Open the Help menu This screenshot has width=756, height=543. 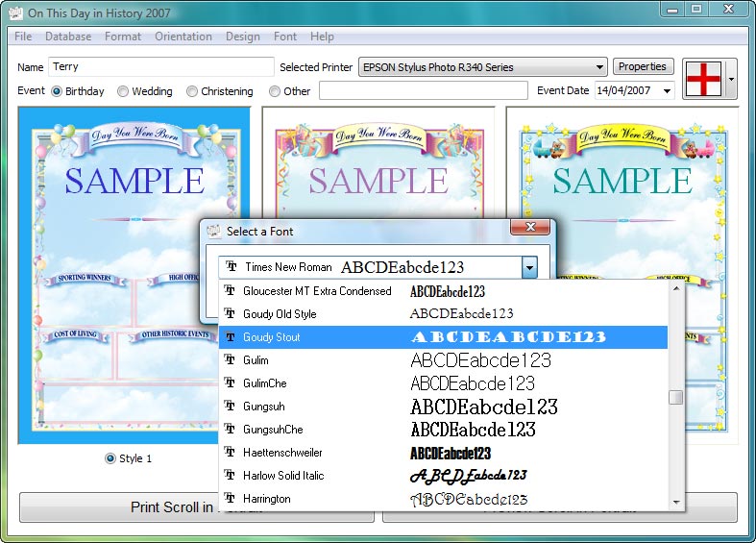[x=322, y=37]
